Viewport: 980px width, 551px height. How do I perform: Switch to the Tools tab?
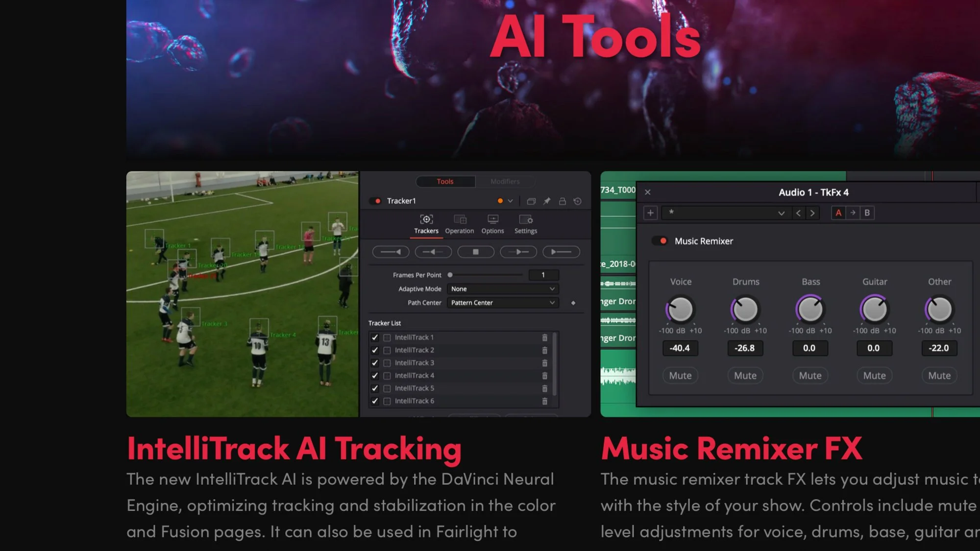click(x=445, y=181)
